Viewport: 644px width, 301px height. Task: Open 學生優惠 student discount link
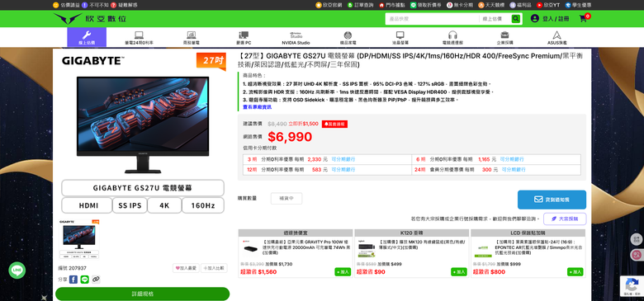[578, 5]
